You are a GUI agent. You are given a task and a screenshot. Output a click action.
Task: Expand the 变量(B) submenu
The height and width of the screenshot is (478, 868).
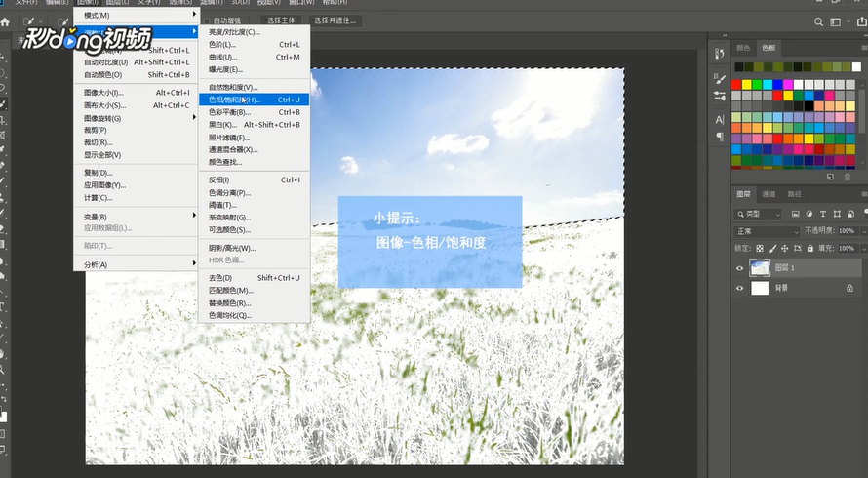tap(136, 217)
